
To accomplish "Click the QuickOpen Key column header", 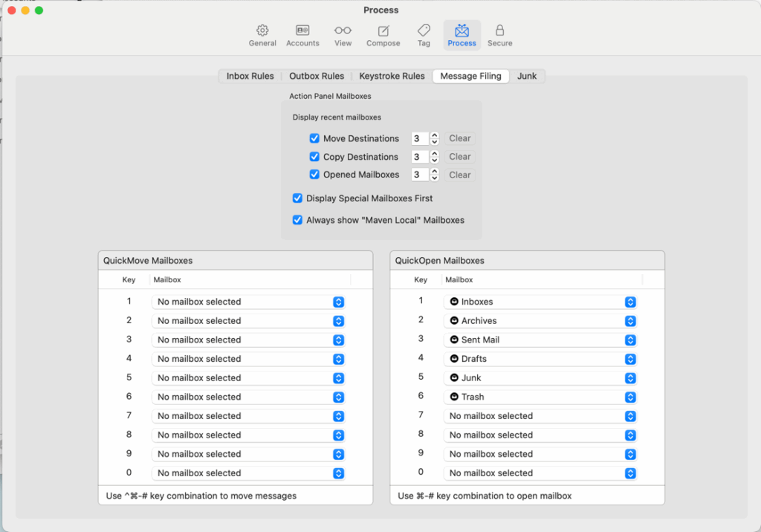I will point(421,279).
